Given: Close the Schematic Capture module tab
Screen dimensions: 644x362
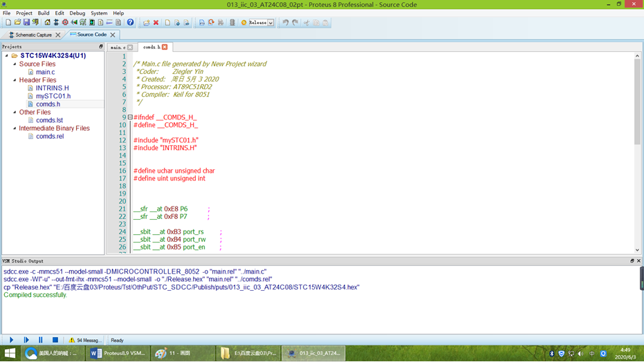Looking at the screenshot, I should [58, 35].
